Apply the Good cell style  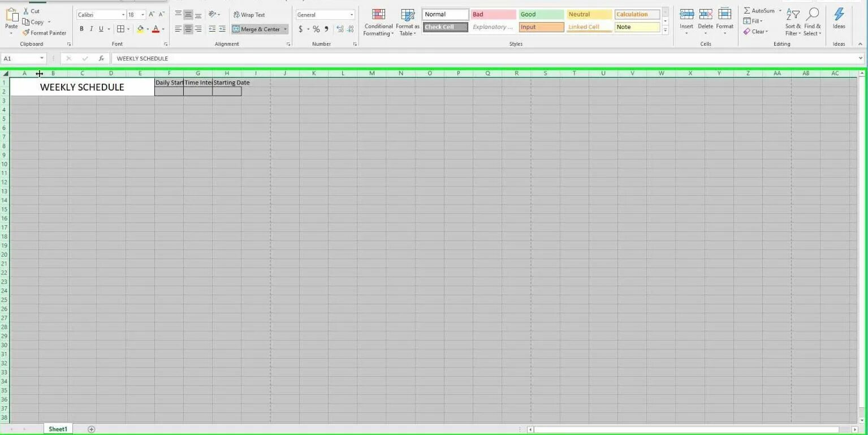click(x=541, y=15)
